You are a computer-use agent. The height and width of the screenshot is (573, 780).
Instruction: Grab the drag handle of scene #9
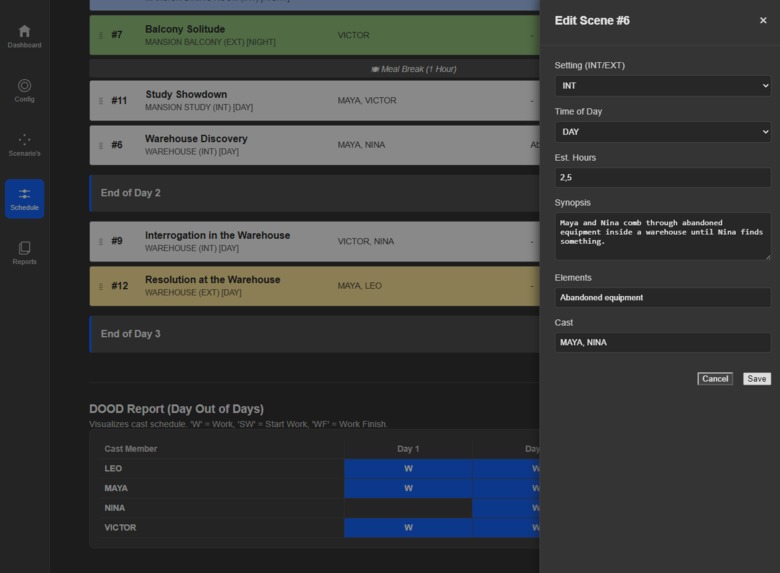click(x=101, y=241)
